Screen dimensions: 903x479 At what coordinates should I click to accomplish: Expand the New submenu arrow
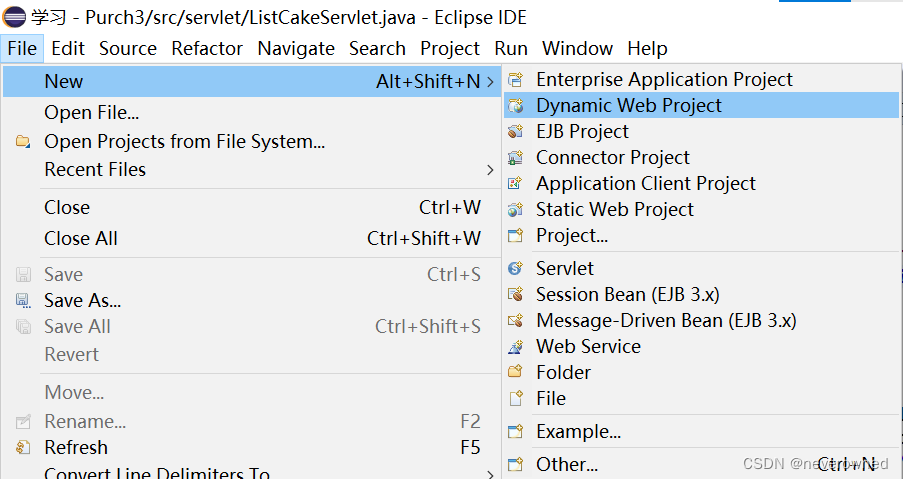point(490,82)
